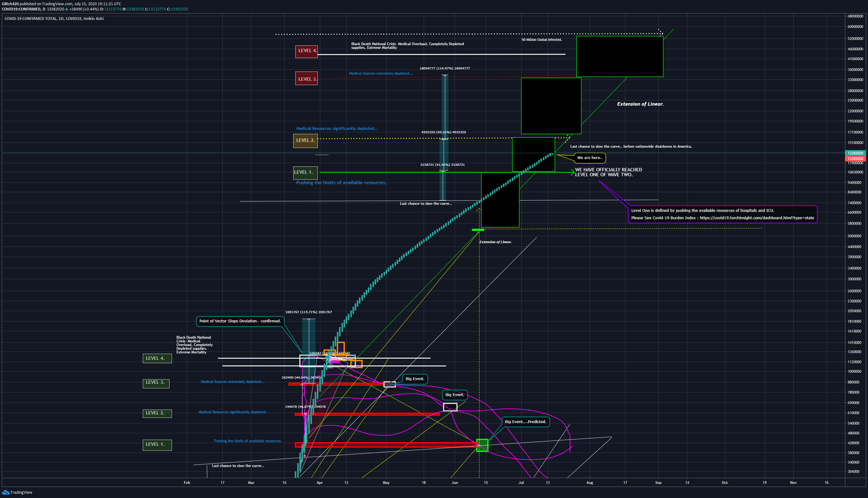The width and height of the screenshot is (868, 498).
Task: Open the Glitch420 author name
Action: click(10, 4)
